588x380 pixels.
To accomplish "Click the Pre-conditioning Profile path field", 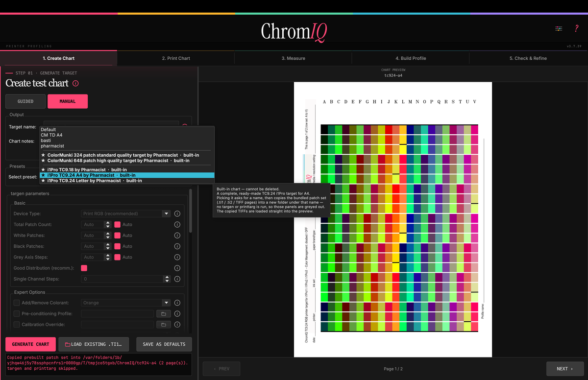I will (x=117, y=313).
